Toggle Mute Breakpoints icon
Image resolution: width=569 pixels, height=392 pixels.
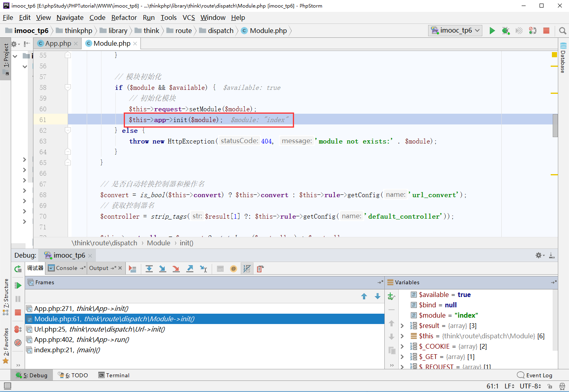click(18, 342)
